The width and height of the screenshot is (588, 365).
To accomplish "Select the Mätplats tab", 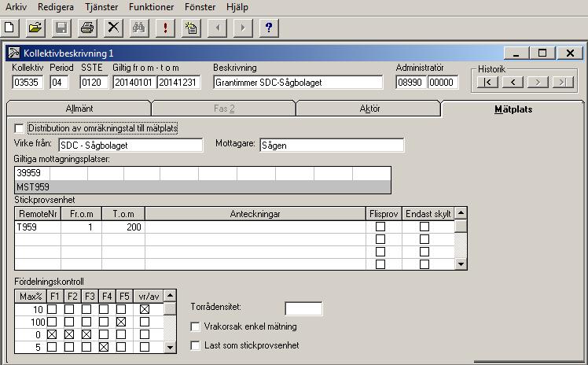I will click(513, 109).
